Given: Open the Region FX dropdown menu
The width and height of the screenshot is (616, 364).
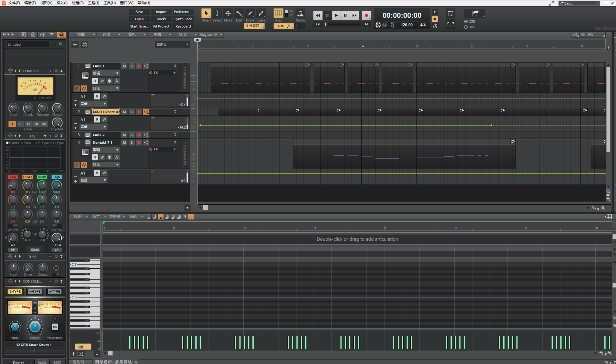Looking at the screenshot, I should click(210, 34).
